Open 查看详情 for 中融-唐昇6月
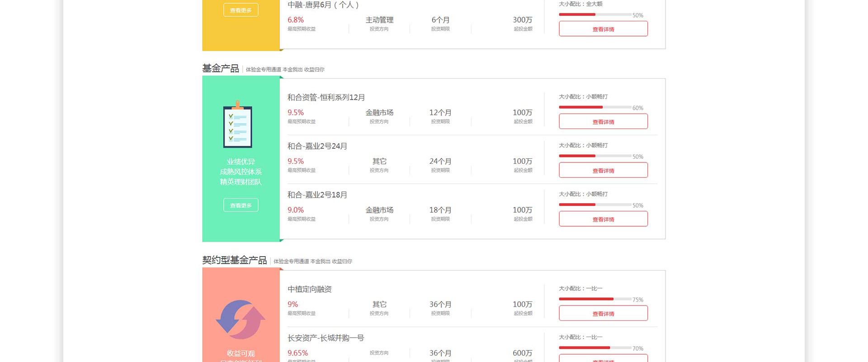The width and height of the screenshot is (868, 362). pyautogui.click(x=603, y=29)
